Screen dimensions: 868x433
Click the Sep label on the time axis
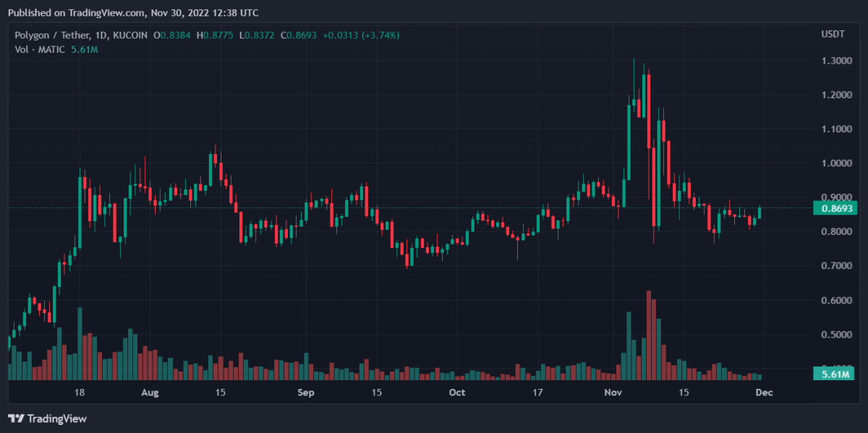point(306,393)
